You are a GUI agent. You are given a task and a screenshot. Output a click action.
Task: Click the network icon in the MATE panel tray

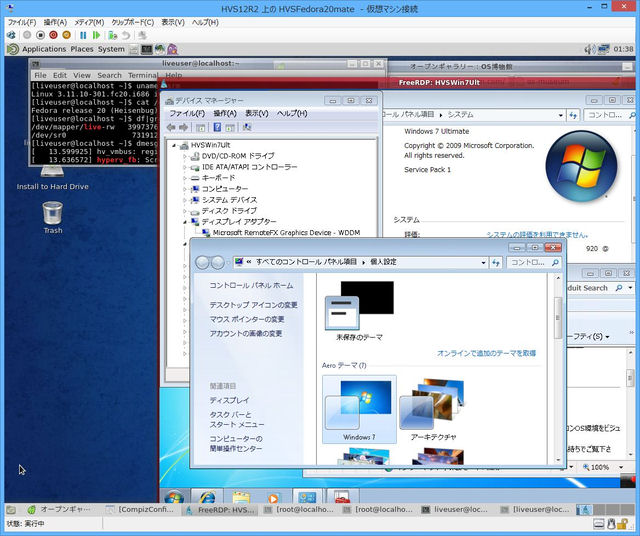603,49
